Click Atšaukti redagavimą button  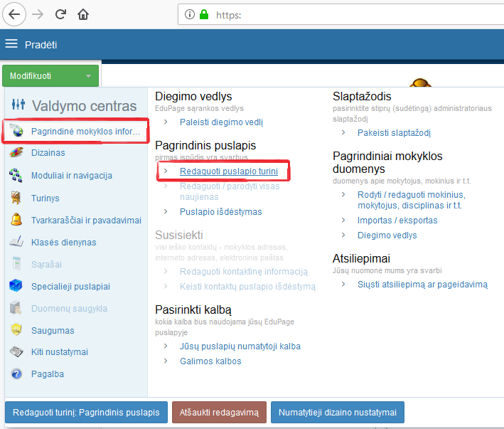point(219,412)
